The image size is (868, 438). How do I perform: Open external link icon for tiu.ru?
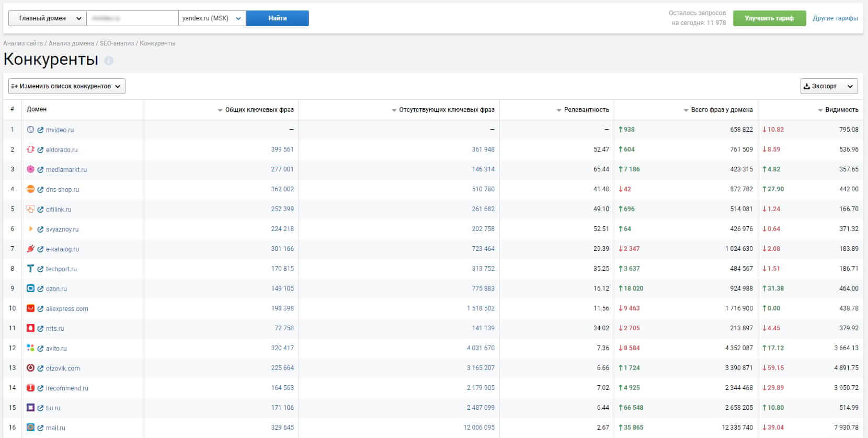[40, 408]
